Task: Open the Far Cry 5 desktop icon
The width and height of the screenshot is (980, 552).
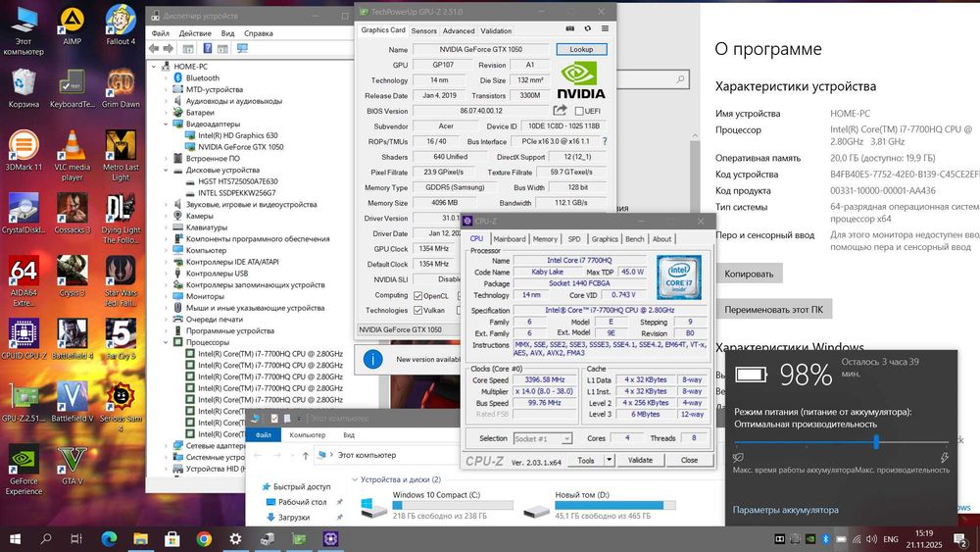Action: [x=121, y=339]
